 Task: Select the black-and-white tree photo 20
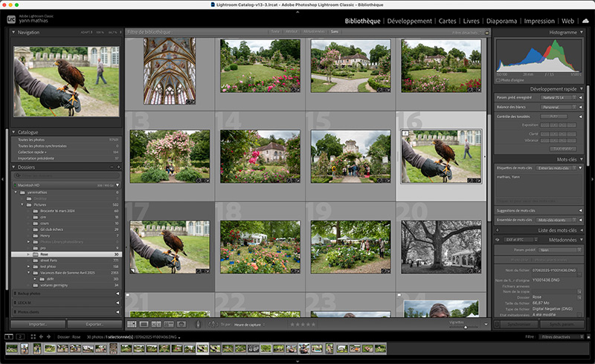point(441,247)
